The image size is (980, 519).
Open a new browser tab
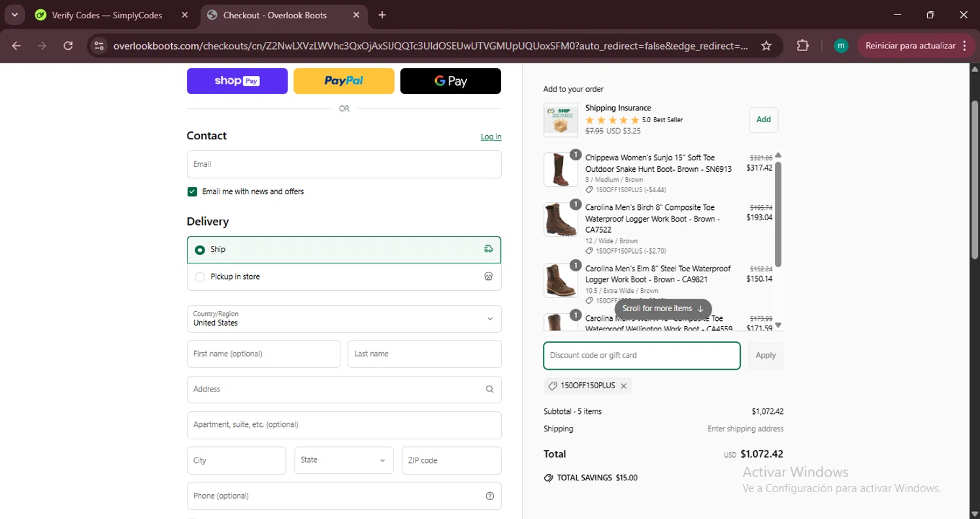382,15
